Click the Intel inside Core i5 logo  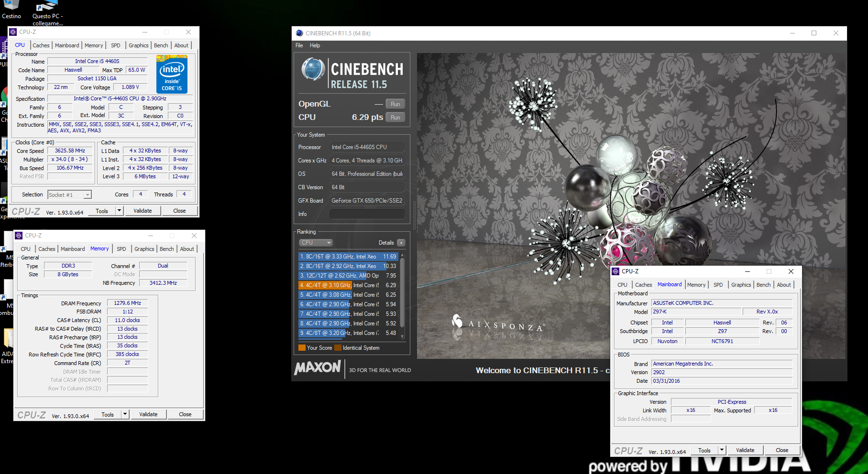pyautogui.click(x=172, y=74)
